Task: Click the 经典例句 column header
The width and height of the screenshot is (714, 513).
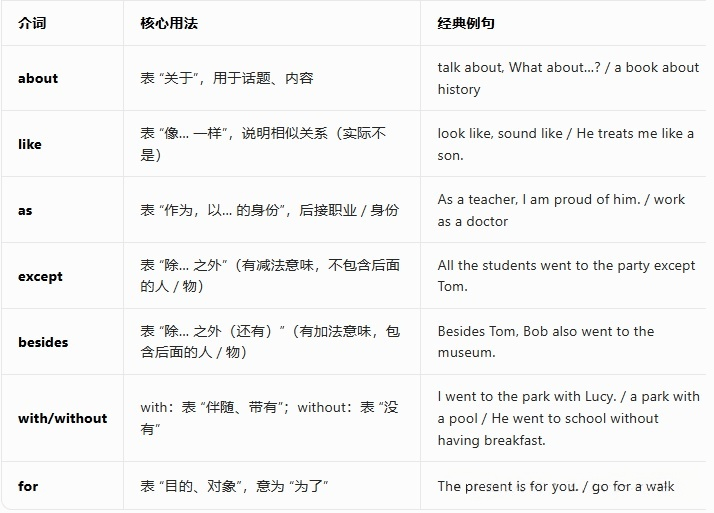Action: tap(465, 23)
